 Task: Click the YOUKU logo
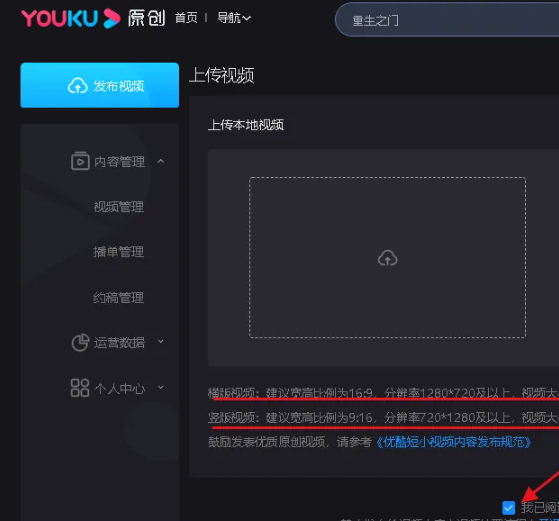tap(71, 18)
